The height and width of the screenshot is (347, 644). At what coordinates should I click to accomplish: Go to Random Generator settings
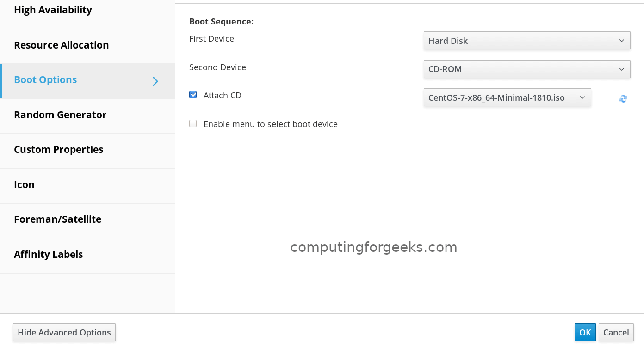[60, 115]
